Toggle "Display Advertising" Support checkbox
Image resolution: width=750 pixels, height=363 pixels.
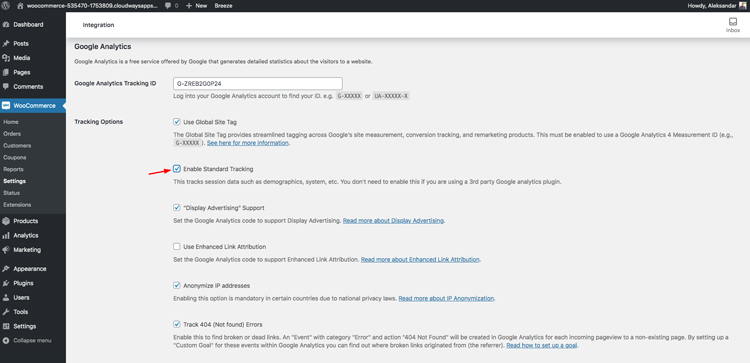coord(176,208)
